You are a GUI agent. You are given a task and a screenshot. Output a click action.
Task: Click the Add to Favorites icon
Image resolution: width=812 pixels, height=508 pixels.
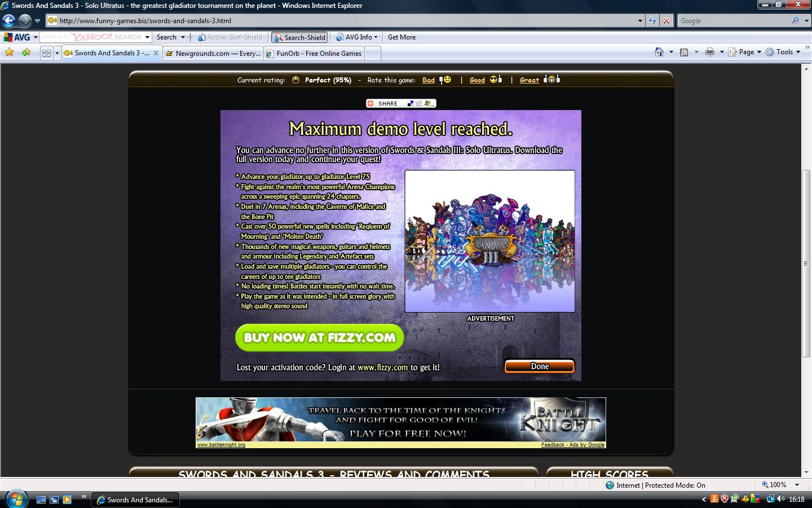pos(26,52)
